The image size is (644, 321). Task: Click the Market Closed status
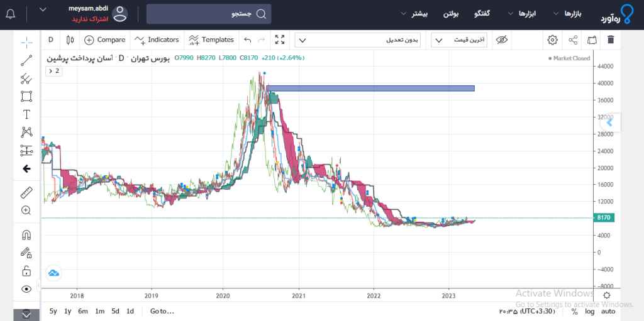coord(569,58)
